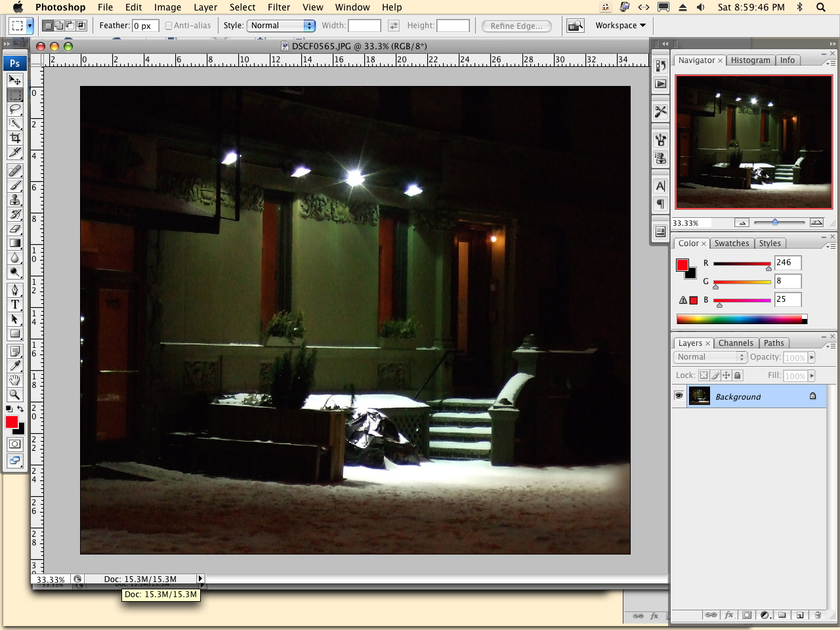This screenshot has width=840, height=630.
Task: Toggle lock image pixels
Action: pyautogui.click(x=715, y=375)
